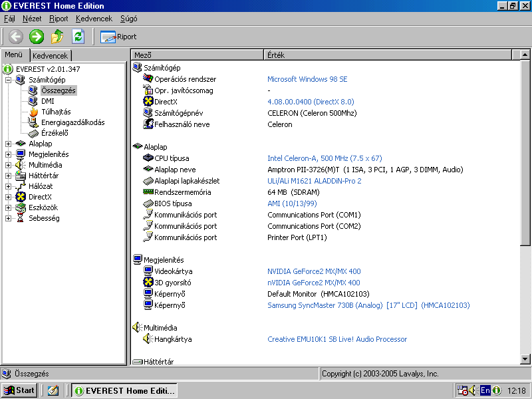The height and width of the screenshot is (399, 532).
Task: Switch to the Menü tab
Action: [x=14, y=55]
